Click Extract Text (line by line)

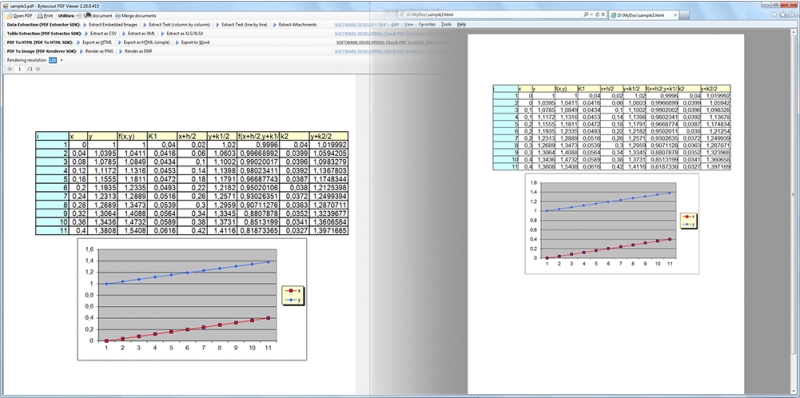click(241, 24)
